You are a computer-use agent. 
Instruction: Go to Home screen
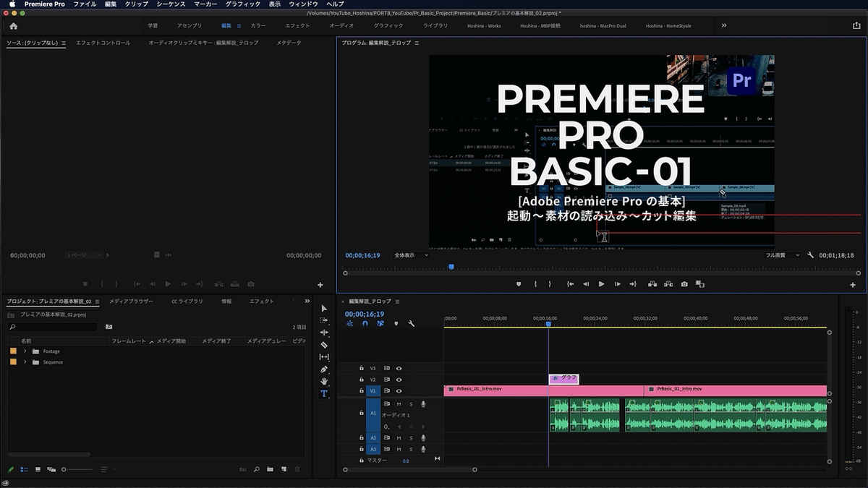coord(13,26)
